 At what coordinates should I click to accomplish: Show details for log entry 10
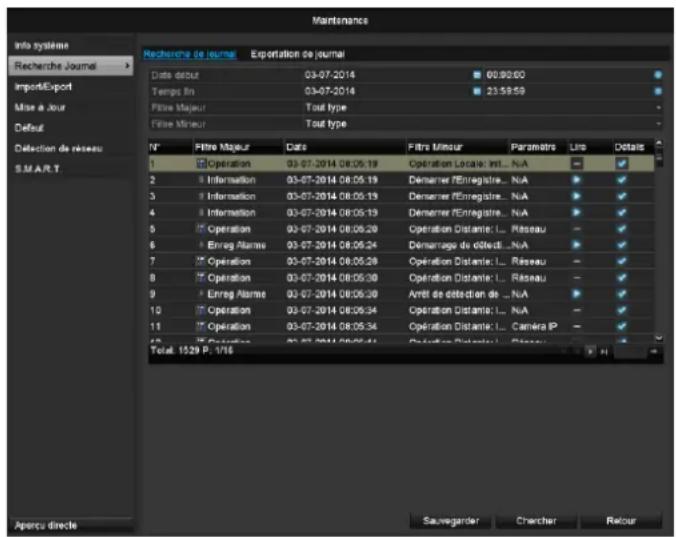coord(622,310)
